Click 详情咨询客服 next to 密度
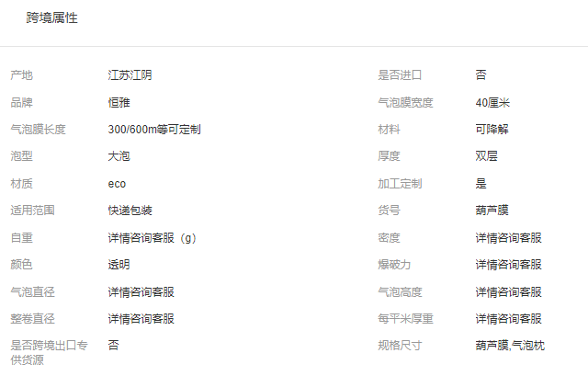Image resolution: width=588 pixels, height=376 pixels. click(509, 238)
